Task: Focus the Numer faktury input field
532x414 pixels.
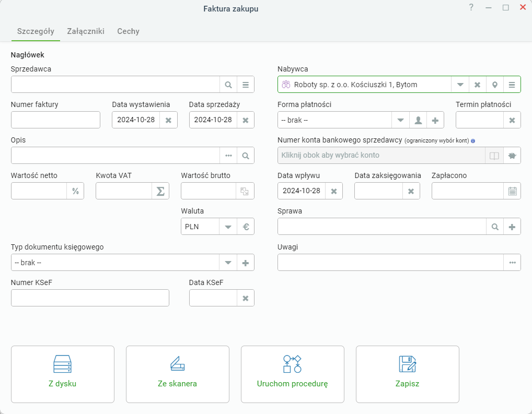Action: [x=55, y=120]
